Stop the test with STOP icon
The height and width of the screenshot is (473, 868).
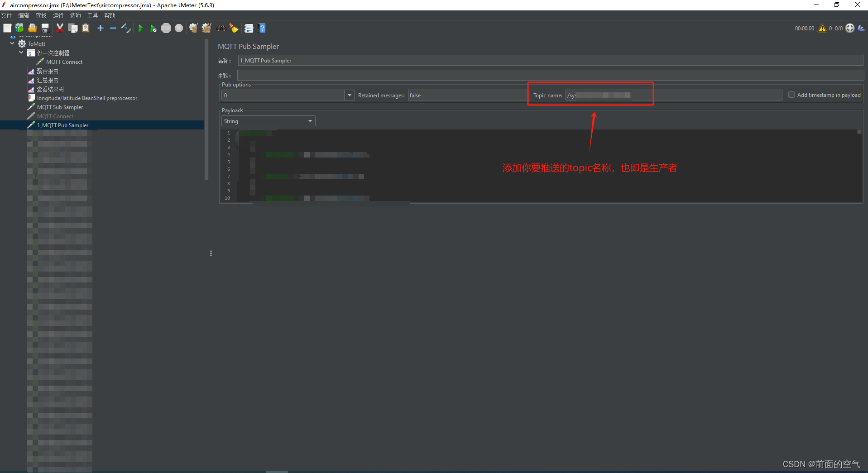point(166,28)
